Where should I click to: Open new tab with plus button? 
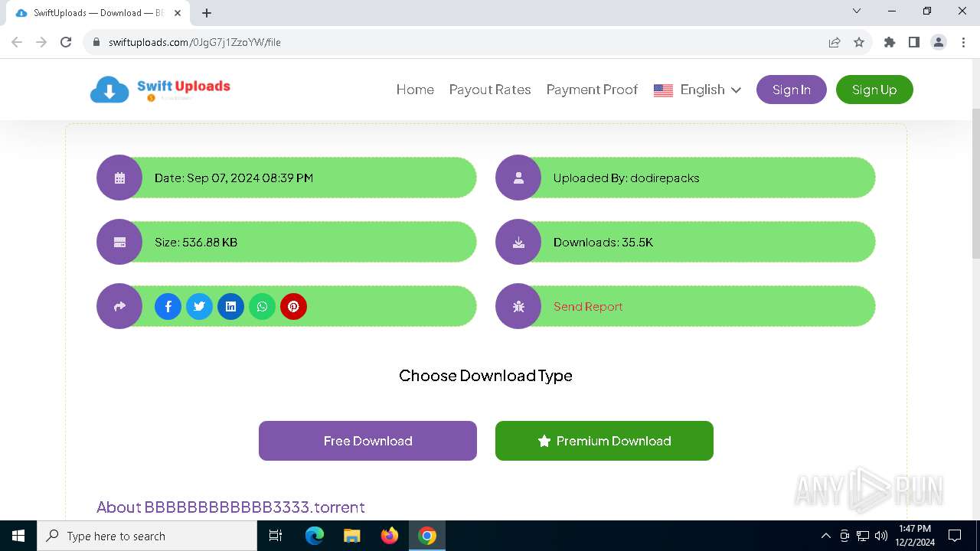(x=207, y=13)
